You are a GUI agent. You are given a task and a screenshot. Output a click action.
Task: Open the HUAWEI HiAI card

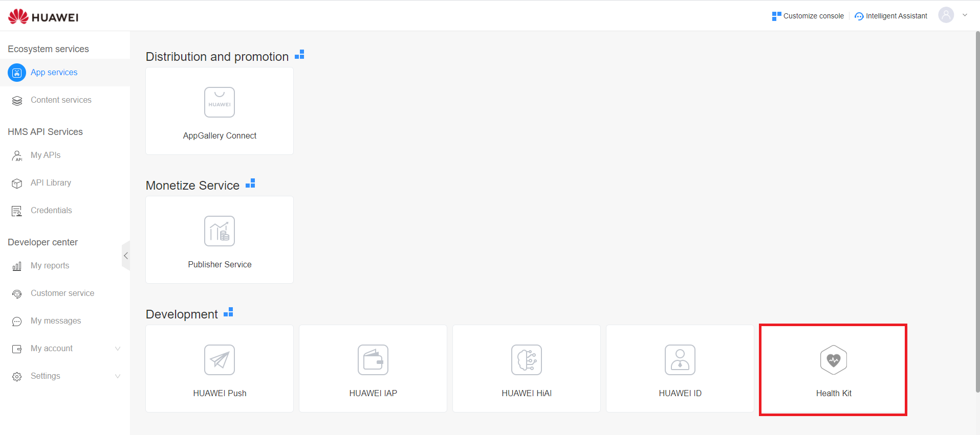[x=527, y=369]
